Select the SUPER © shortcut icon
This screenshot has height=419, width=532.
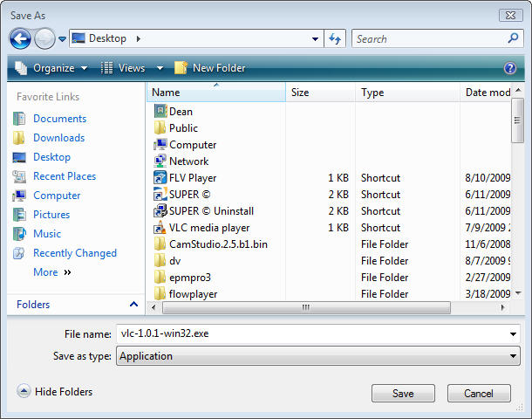click(x=160, y=194)
